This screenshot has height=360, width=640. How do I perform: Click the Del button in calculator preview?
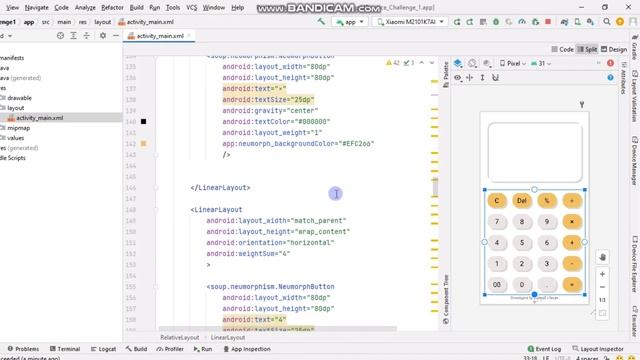pos(522,200)
